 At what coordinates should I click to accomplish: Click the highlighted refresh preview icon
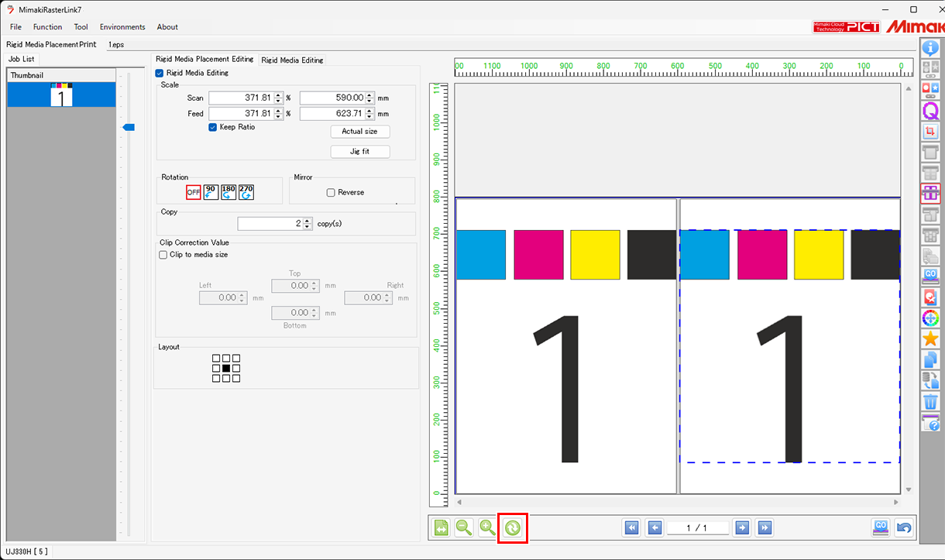click(513, 527)
